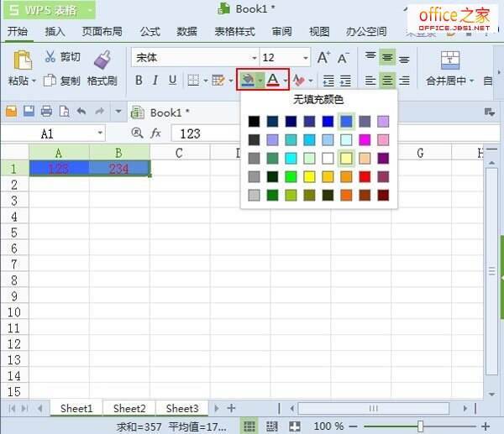This screenshot has height=434, width=504.
Task: Click the cell style icon
Action: coord(218,81)
